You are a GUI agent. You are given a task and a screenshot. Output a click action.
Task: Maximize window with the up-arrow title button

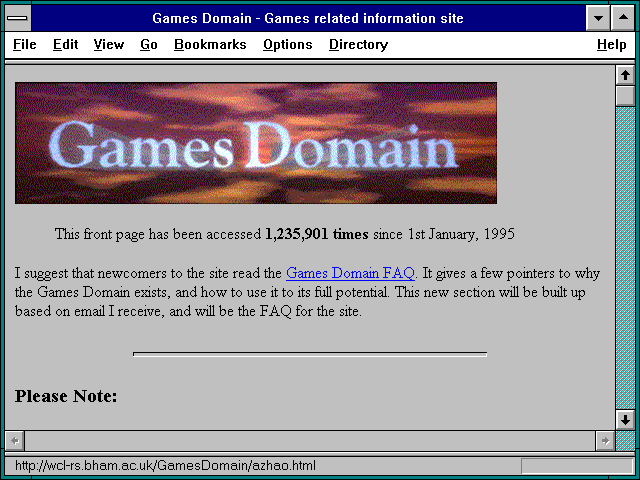[623, 18]
